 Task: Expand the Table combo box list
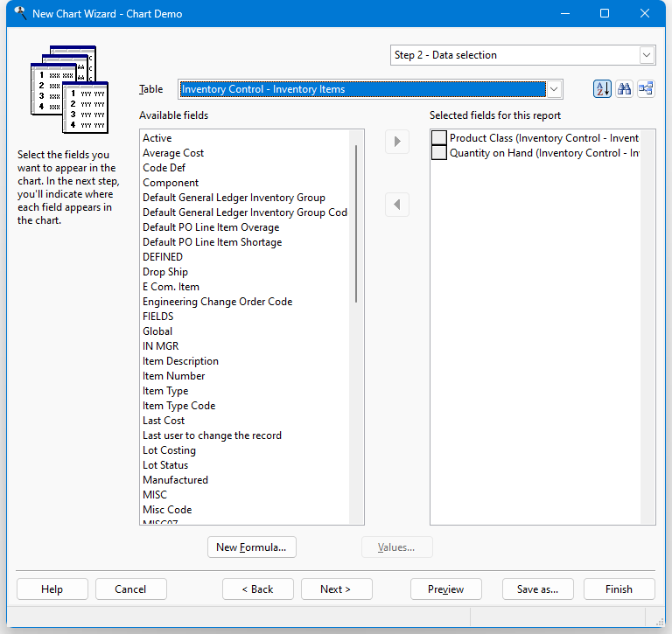[x=553, y=89]
